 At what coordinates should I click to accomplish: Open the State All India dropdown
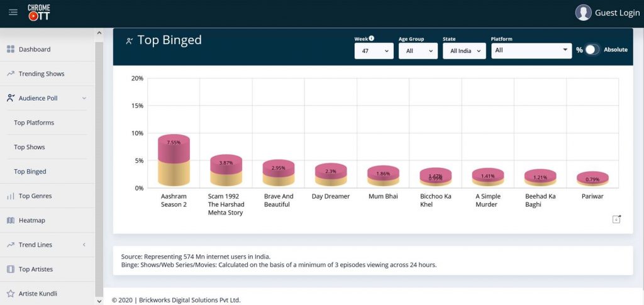464,51
